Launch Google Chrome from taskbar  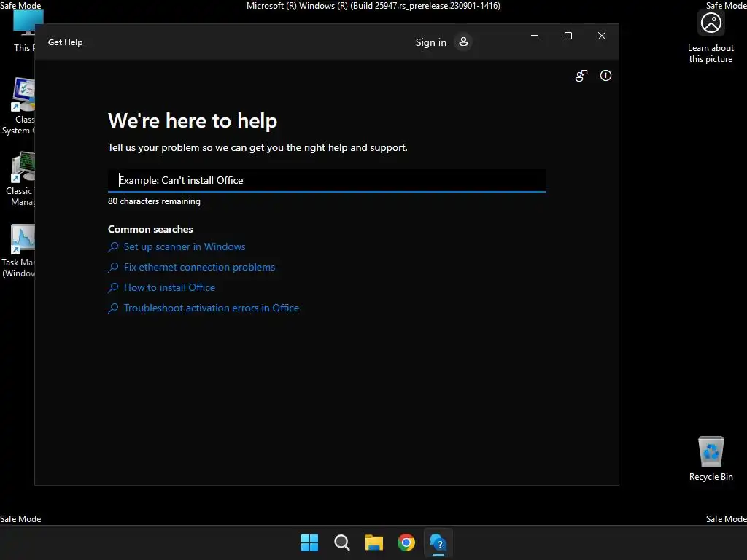(x=406, y=542)
